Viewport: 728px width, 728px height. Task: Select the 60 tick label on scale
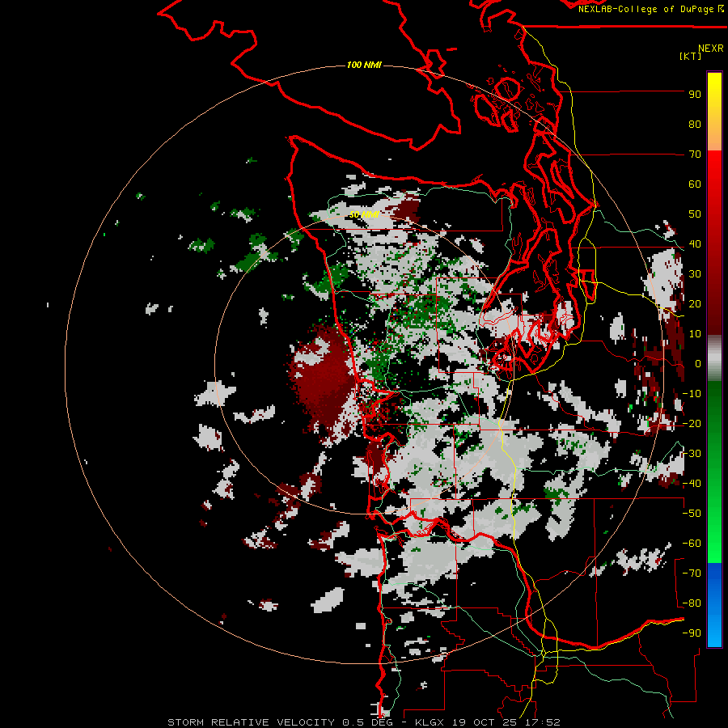pos(695,184)
